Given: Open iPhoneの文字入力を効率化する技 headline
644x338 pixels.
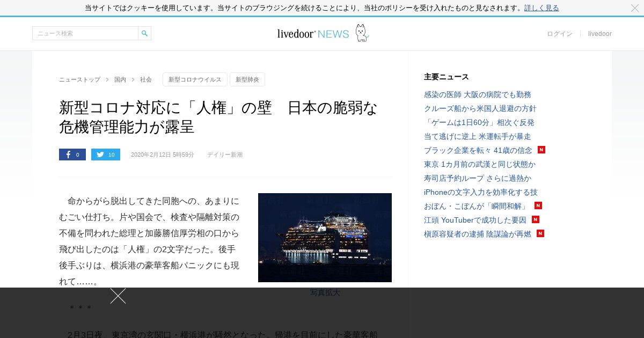Looking at the screenshot, I should [481, 192].
